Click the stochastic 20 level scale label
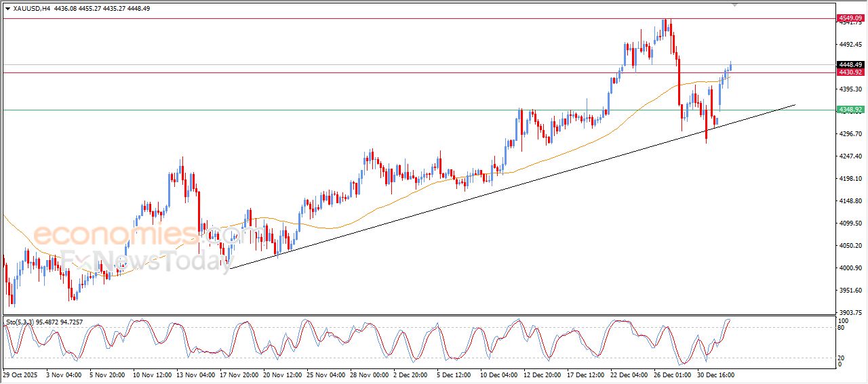The height and width of the screenshot is (384, 868). click(842, 358)
